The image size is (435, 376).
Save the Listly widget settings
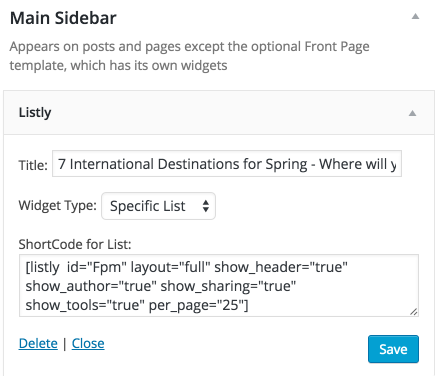tap(393, 349)
